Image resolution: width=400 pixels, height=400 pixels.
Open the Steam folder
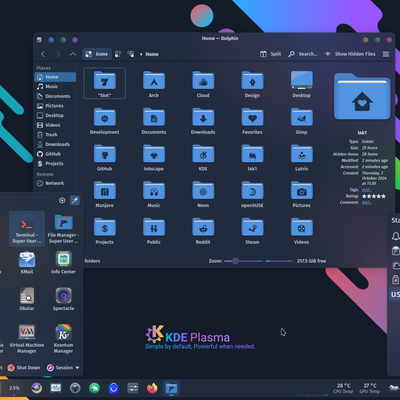click(252, 230)
